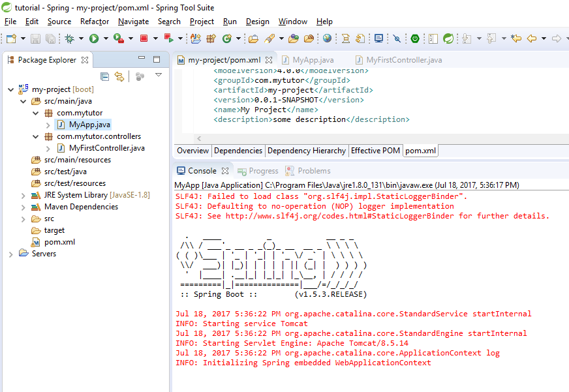This screenshot has height=392, width=569.
Task: Click the Previous Annotation toolbar icon
Action: click(x=491, y=38)
